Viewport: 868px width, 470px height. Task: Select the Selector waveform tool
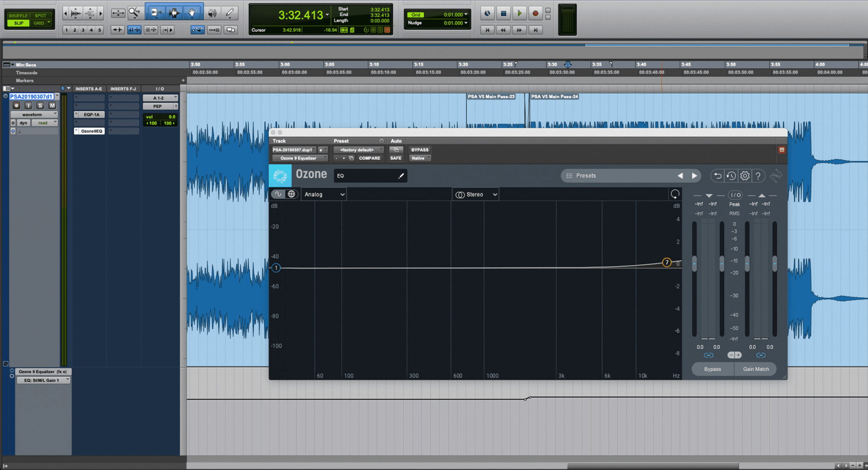174,13
